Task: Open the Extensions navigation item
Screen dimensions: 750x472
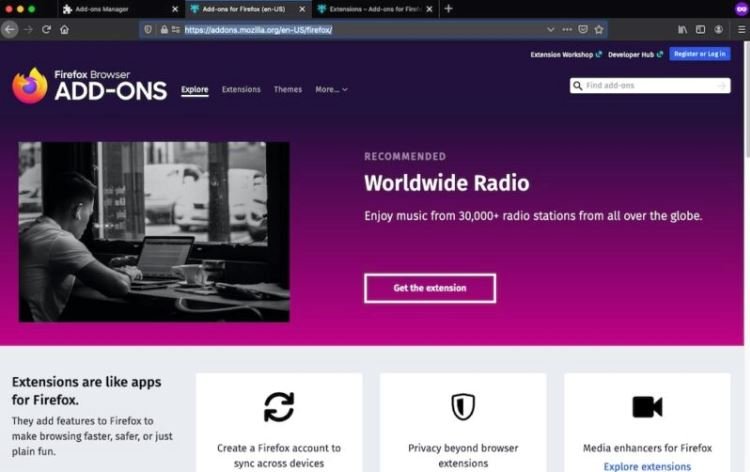Action: [241, 89]
